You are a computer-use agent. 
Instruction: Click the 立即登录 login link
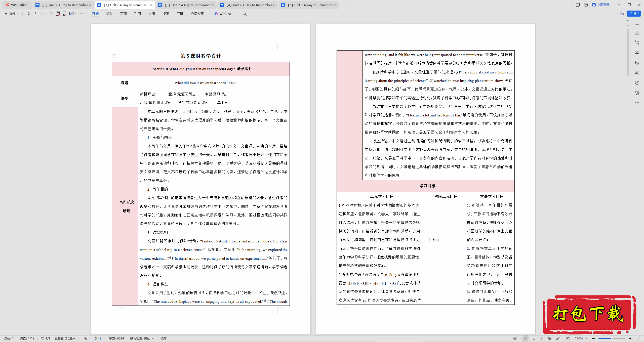coord(601,5)
